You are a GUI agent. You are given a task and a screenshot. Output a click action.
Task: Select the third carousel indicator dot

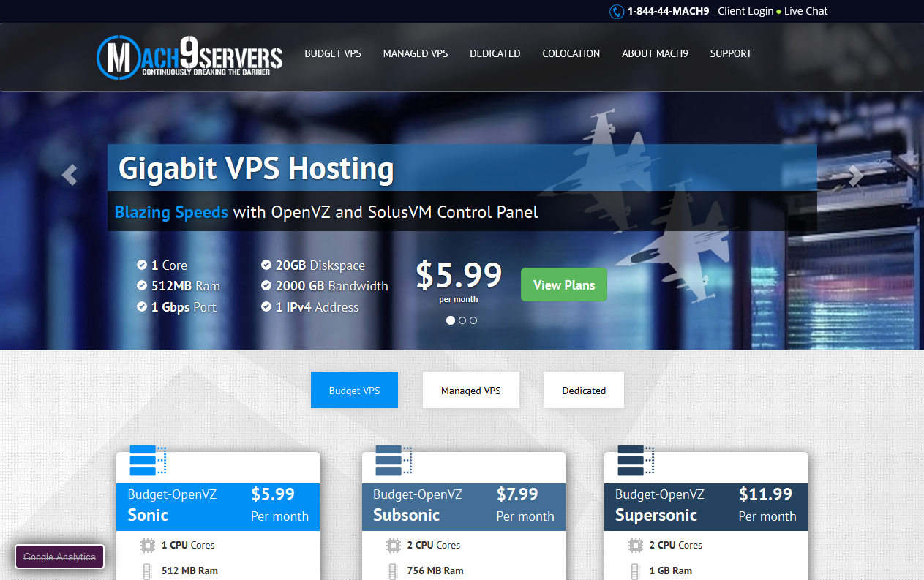[473, 320]
